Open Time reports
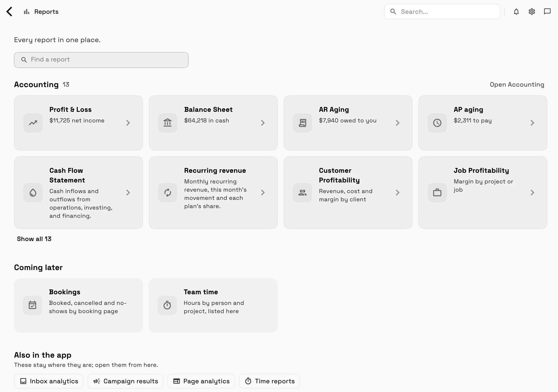Screen dimensions: 558x392 (270, 381)
